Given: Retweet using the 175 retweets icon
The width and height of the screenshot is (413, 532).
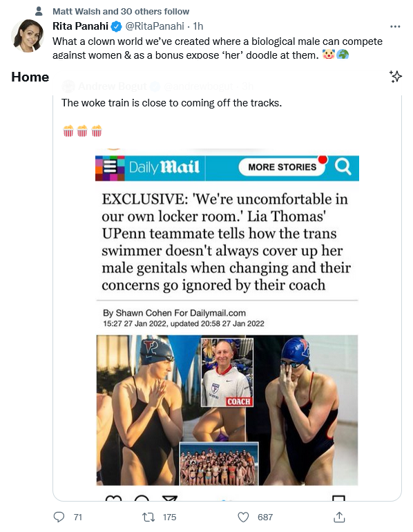Looking at the screenshot, I should click(x=148, y=517).
